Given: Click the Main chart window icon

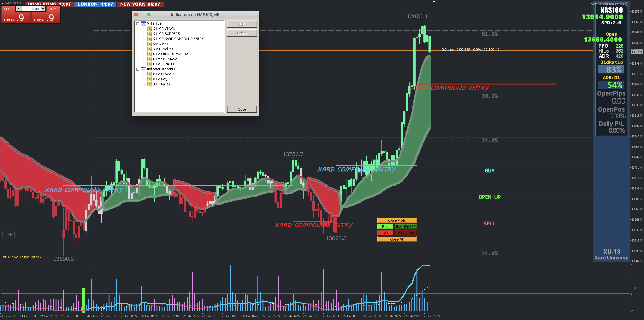Looking at the screenshot, I should [x=144, y=24].
